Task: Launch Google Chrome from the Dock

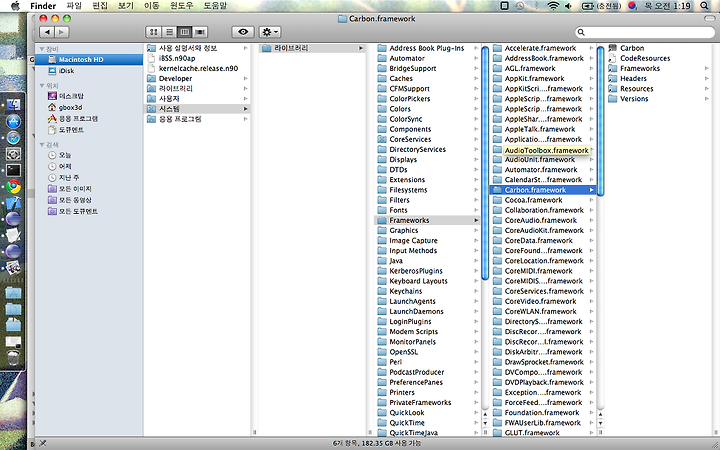Action: 13,187
